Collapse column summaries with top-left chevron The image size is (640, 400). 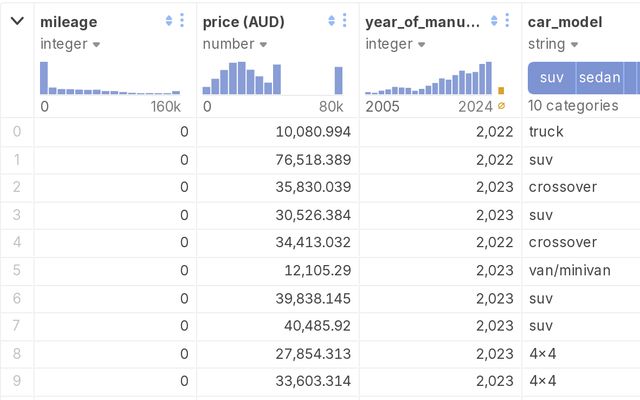(x=16, y=21)
